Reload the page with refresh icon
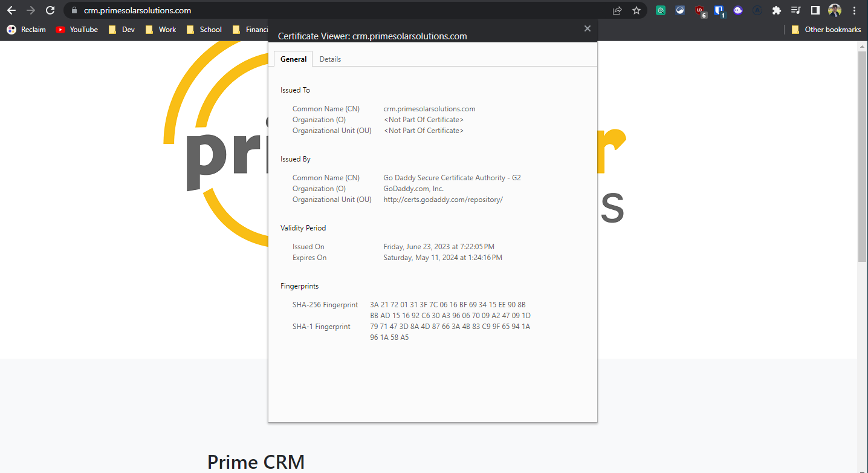This screenshot has height=473, width=868. pyautogui.click(x=50, y=10)
